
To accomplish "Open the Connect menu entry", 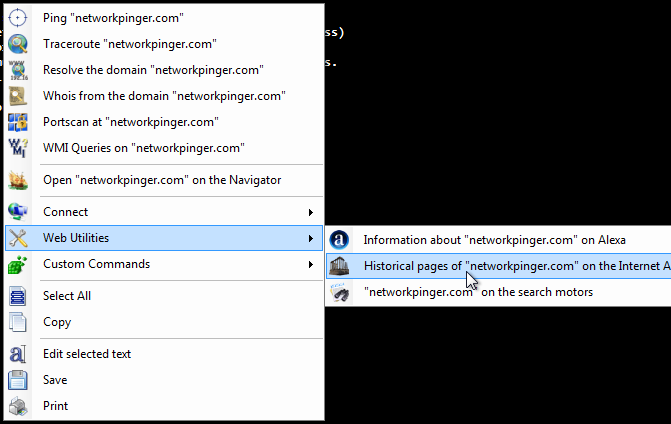I will tap(164, 212).
